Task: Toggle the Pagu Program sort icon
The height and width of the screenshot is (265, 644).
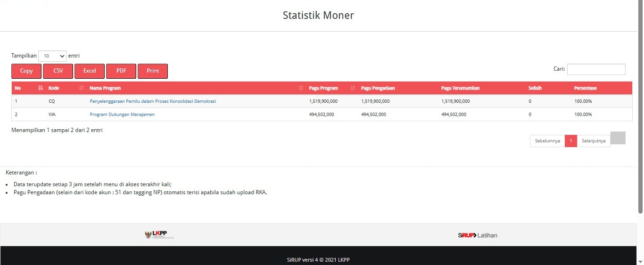Action: point(353,88)
